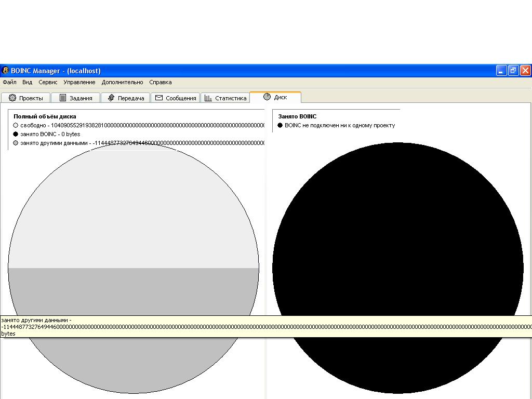Click the list icon on the Задания tab
Image resolution: width=532 pixels, height=399 pixels.
click(63, 98)
